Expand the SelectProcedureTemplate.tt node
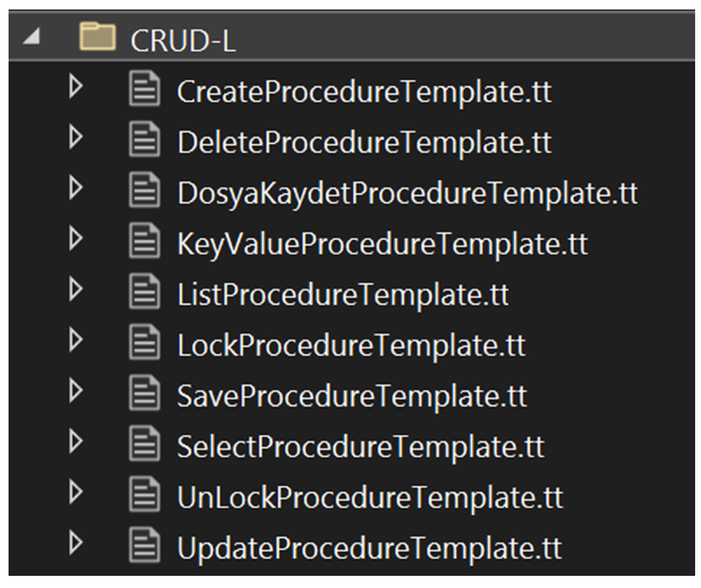 tap(76, 442)
